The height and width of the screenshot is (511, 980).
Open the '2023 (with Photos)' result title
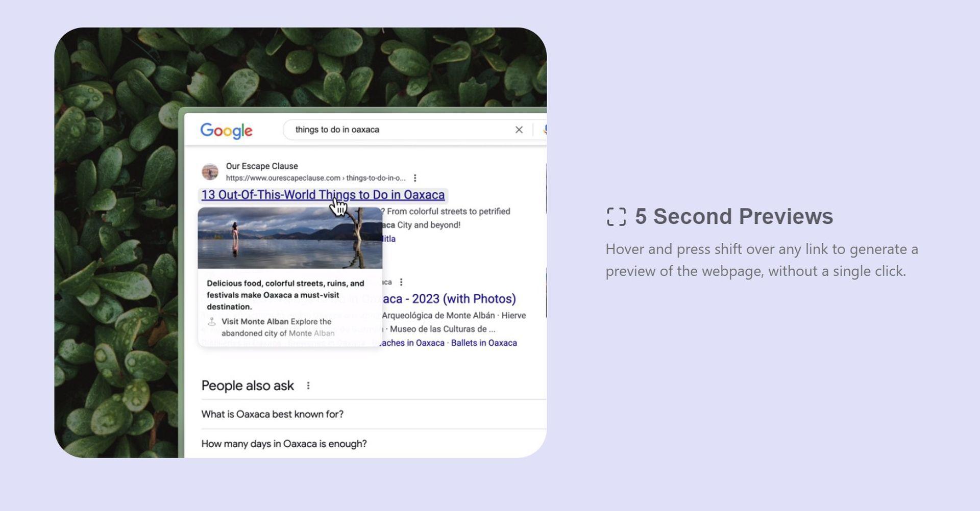pos(449,299)
